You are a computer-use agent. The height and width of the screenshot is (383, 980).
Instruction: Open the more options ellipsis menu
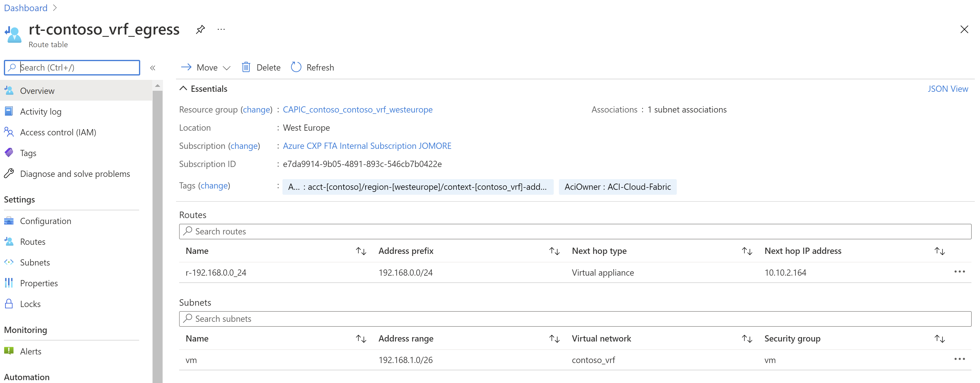[221, 29]
